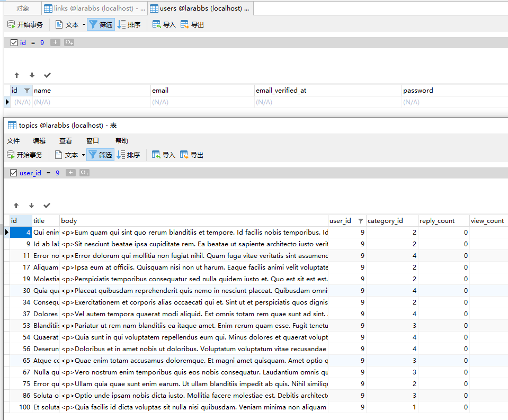The image size is (508, 420).
Task: Toggle 筛选 filter button in topics window
Action: coord(100,155)
